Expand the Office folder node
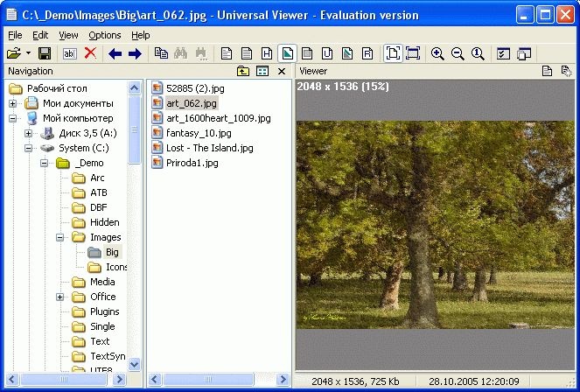The height and width of the screenshot is (392, 580). [59, 297]
